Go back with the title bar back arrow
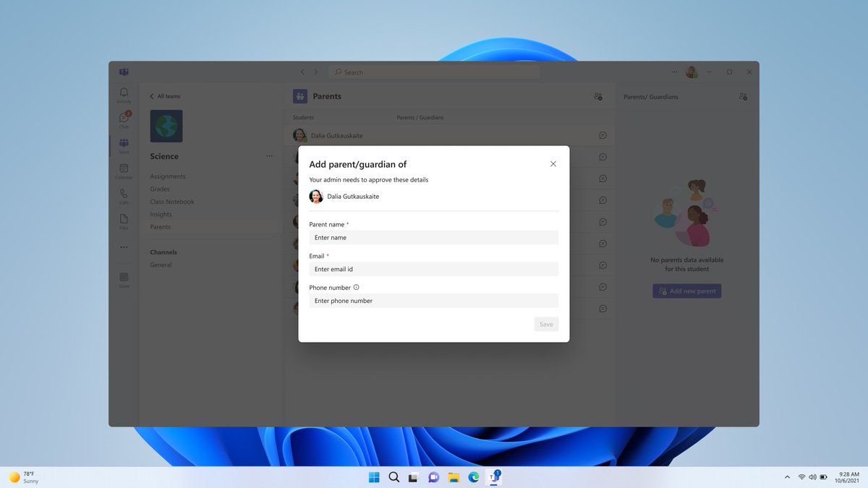The image size is (868, 488). point(303,72)
